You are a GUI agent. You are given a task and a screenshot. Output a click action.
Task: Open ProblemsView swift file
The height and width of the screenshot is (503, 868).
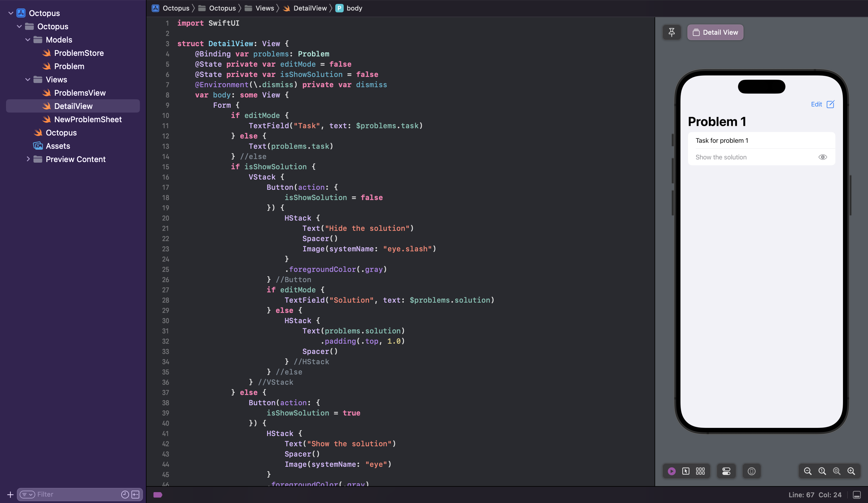coord(80,93)
